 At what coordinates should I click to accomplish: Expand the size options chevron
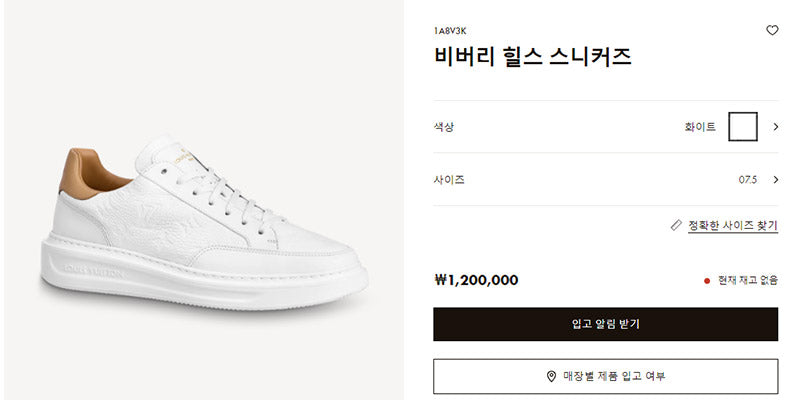pyautogui.click(x=776, y=180)
